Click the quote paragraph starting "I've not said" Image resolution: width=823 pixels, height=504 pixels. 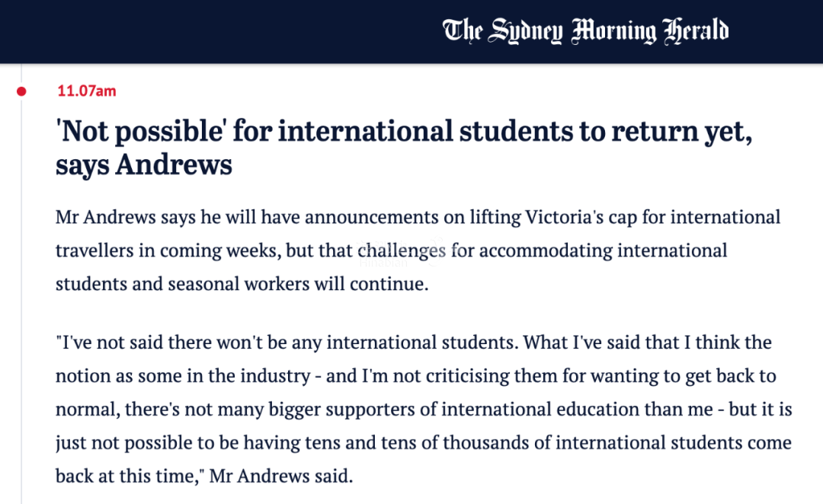pyautogui.click(x=424, y=409)
